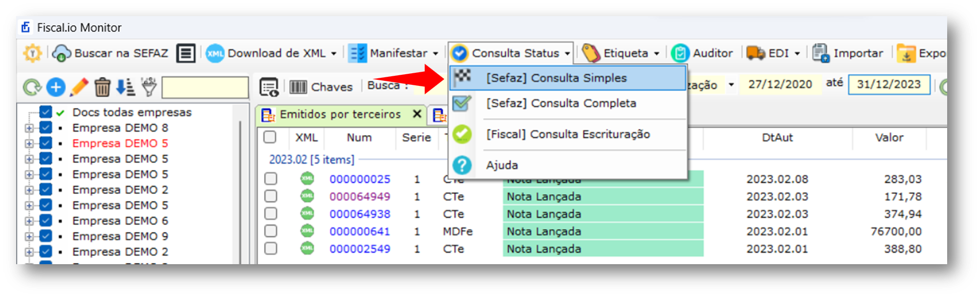980x297 pixels.
Task: Uncheck the Empresa DEMO 6 checkbox
Action: point(45,221)
